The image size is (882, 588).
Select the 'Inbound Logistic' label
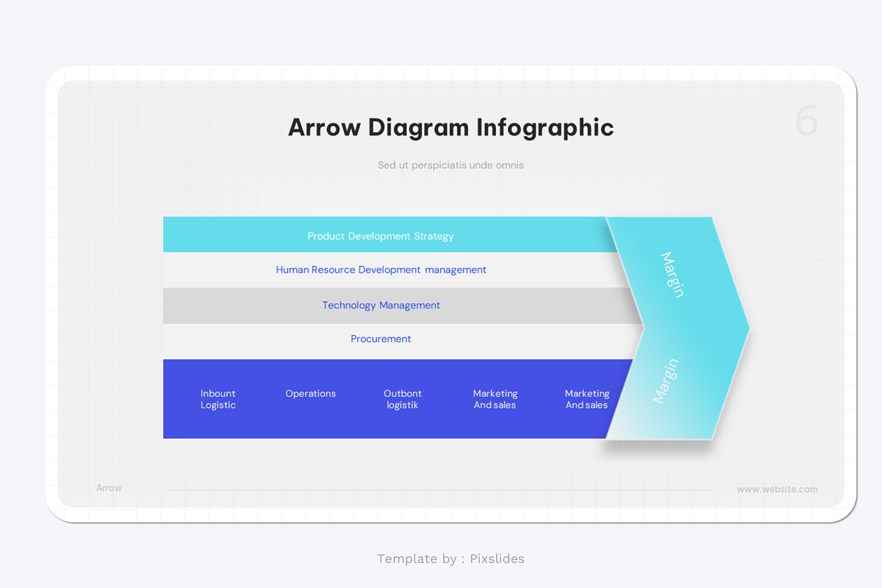pyautogui.click(x=218, y=399)
